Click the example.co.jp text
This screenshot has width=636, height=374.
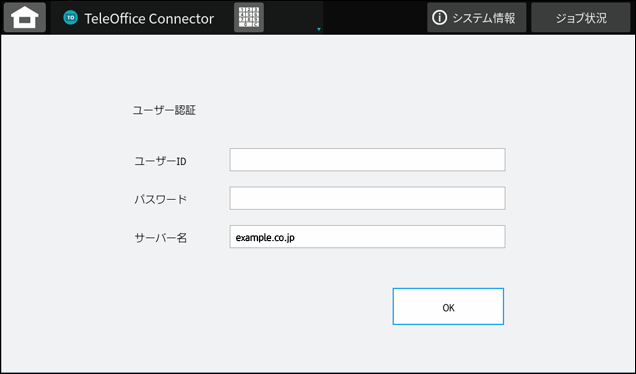tap(265, 238)
